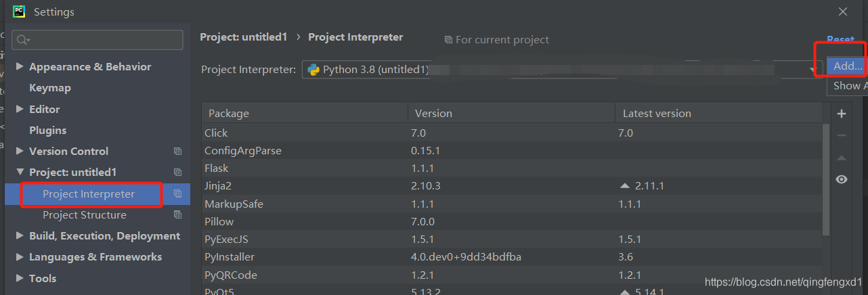Click the search magnifier icon in settings

click(23, 40)
